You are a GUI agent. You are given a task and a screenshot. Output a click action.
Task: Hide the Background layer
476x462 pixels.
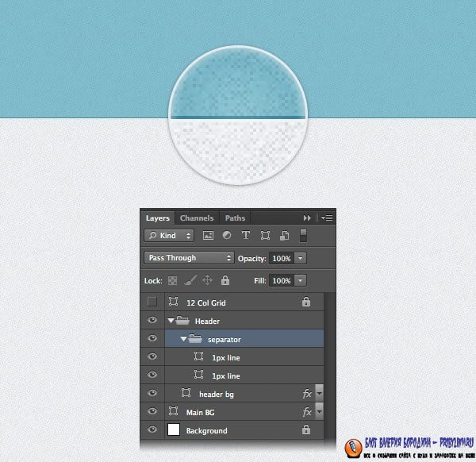click(x=152, y=429)
